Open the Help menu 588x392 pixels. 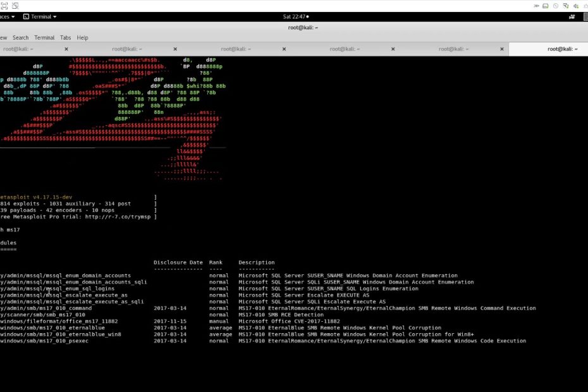coord(82,37)
